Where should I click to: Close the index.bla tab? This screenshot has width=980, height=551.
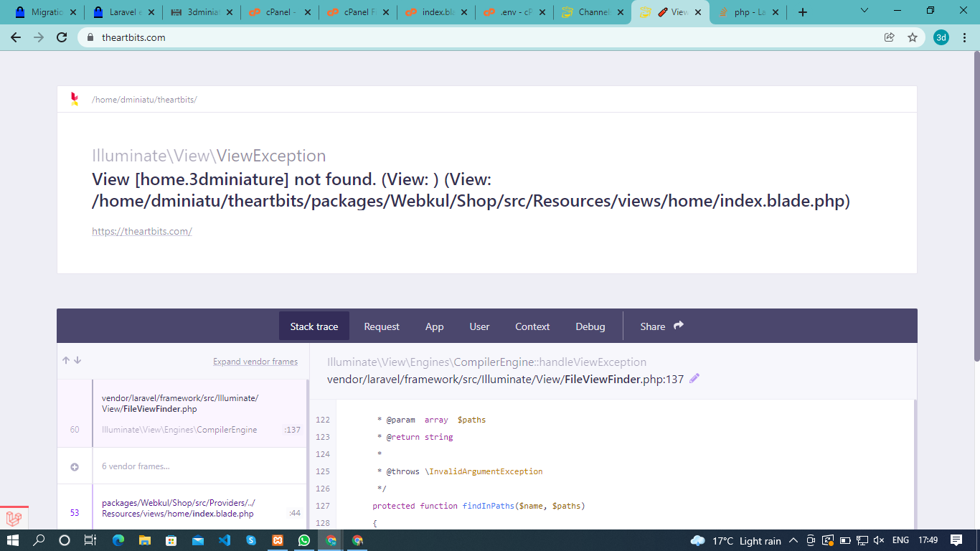click(x=463, y=12)
